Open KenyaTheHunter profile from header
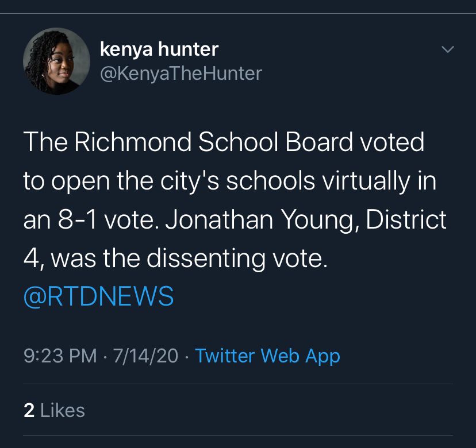This screenshot has height=448, width=476. click(x=180, y=74)
